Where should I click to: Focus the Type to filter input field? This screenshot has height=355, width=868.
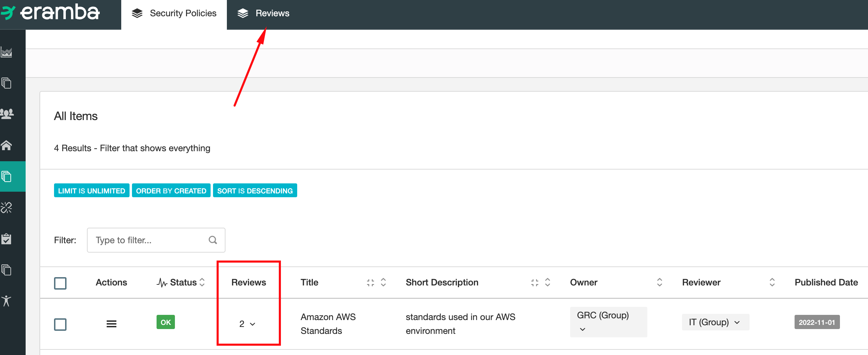pos(149,240)
